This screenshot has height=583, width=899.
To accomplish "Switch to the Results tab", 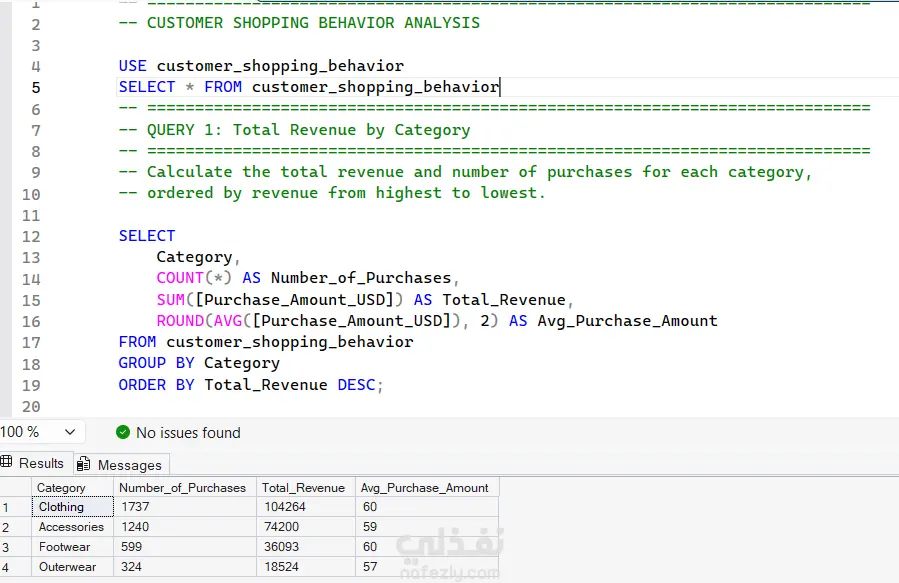I will [41, 463].
